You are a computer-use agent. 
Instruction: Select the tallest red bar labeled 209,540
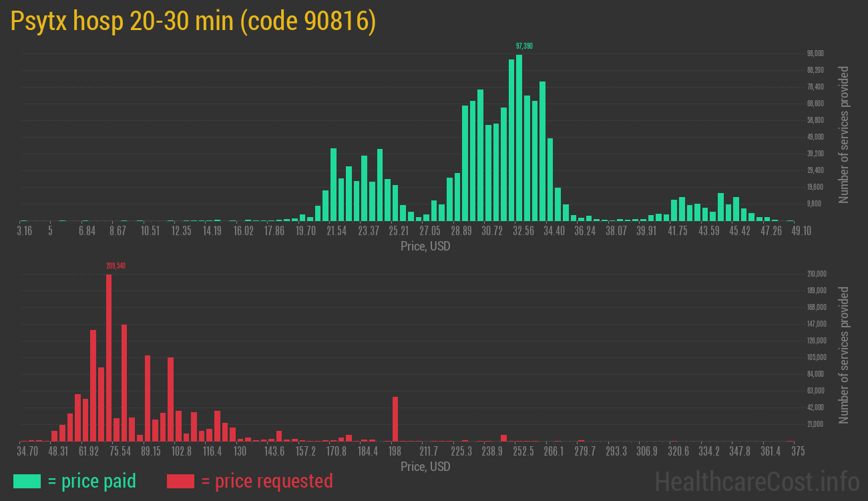(x=109, y=357)
